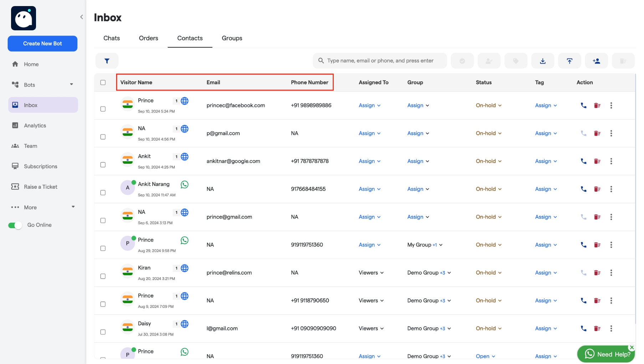644x364 pixels.
Task: Select the Contacts tab
Action: click(190, 38)
